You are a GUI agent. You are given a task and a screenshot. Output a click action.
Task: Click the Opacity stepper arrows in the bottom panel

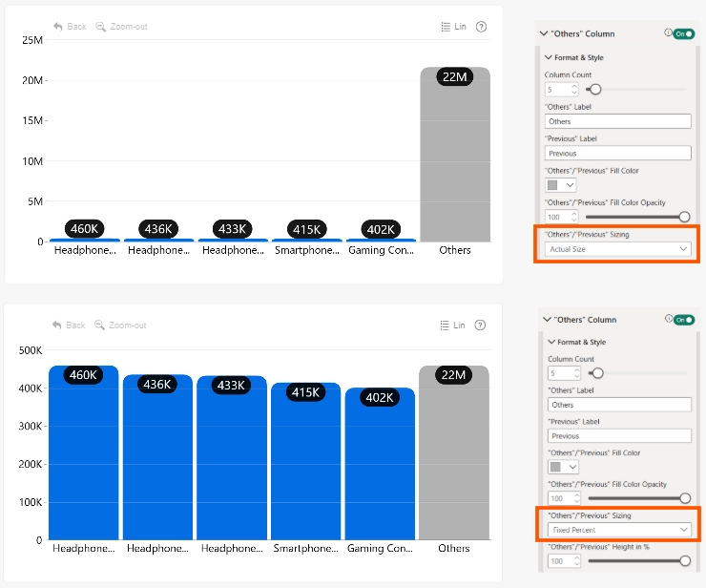tap(577, 498)
